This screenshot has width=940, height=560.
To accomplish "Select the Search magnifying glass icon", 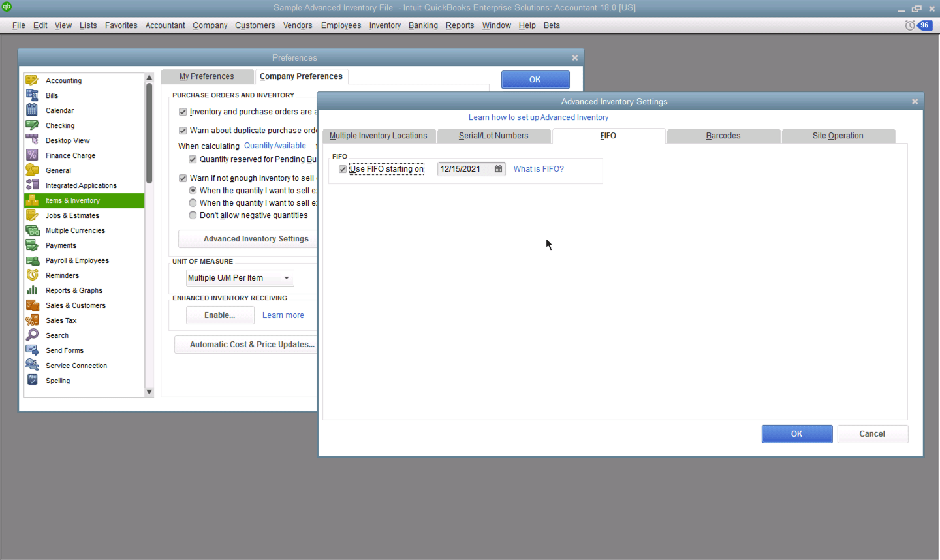I will (x=32, y=335).
